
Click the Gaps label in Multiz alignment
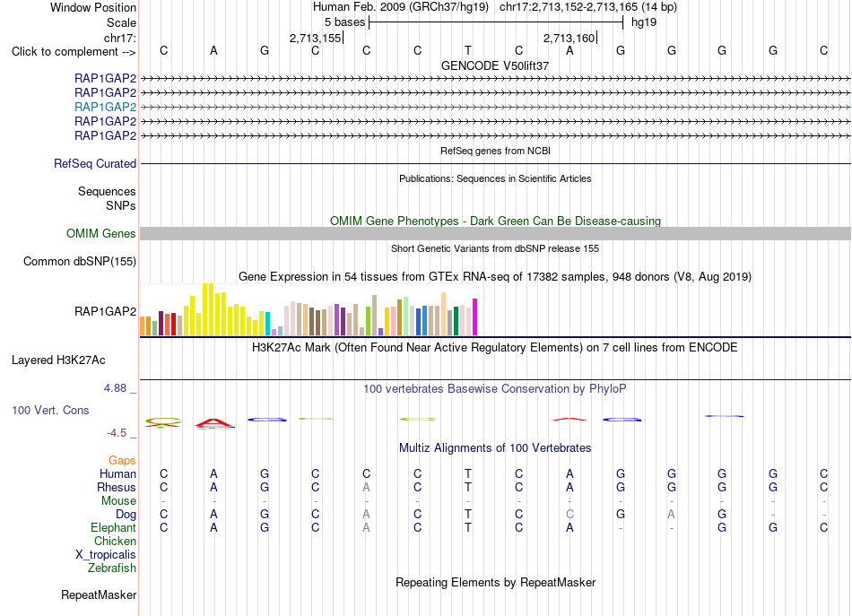[122, 461]
